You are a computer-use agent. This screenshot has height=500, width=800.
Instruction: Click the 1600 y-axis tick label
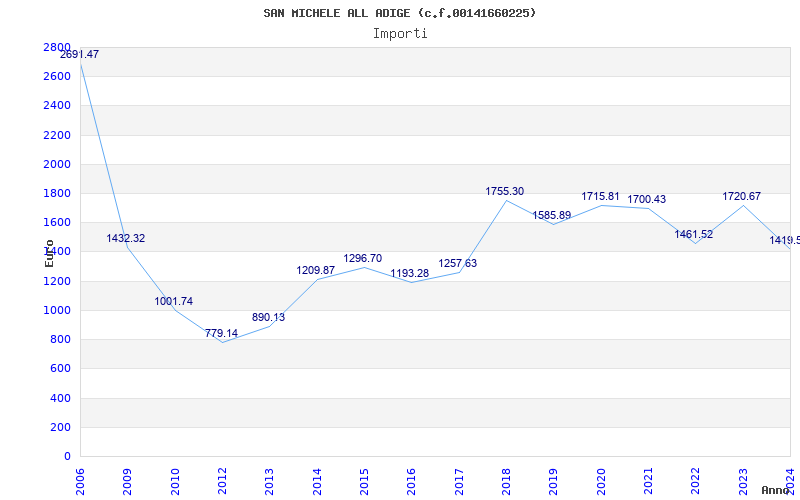[57, 222]
